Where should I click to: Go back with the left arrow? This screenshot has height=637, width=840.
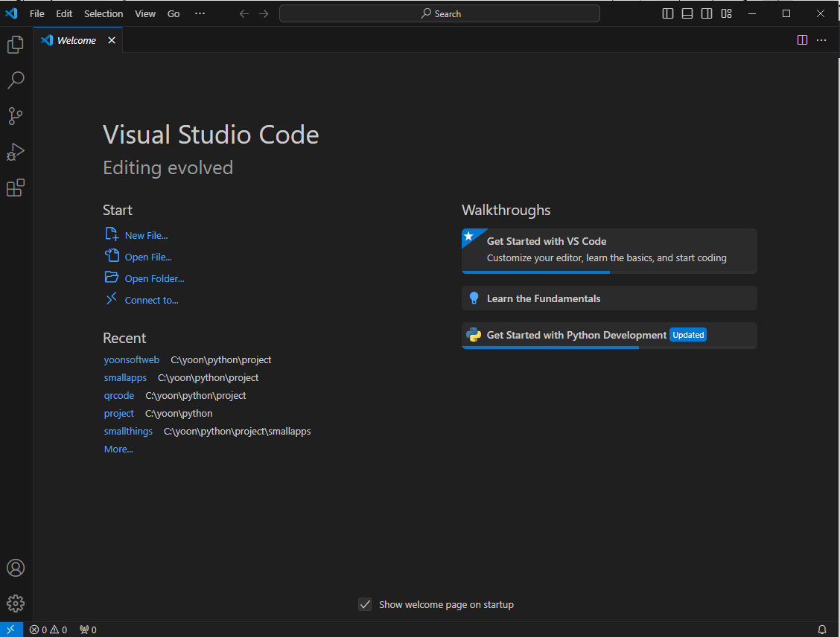(x=244, y=14)
